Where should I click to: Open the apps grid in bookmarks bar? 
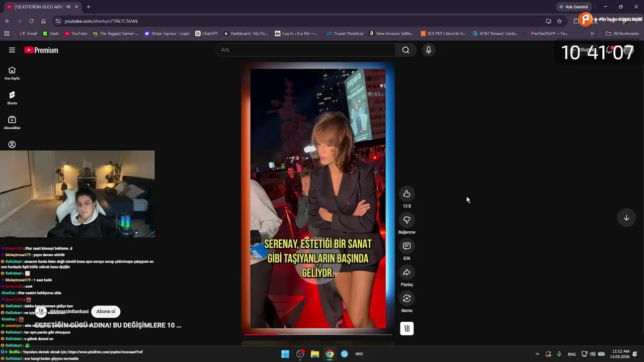click(x=7, y=34)
